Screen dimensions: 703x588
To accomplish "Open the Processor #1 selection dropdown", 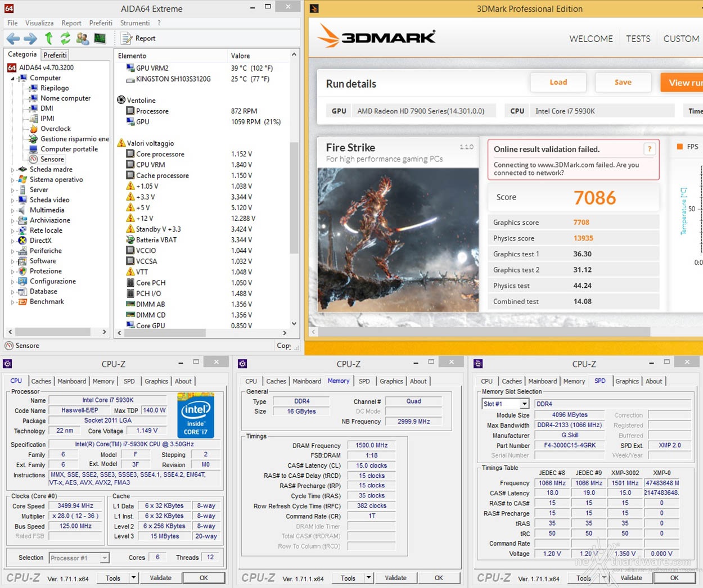I will 105,558.
